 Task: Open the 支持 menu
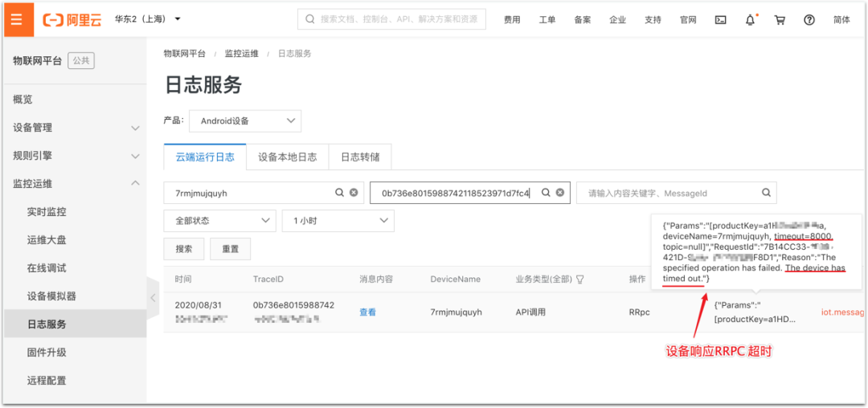[x=653, y=20]
